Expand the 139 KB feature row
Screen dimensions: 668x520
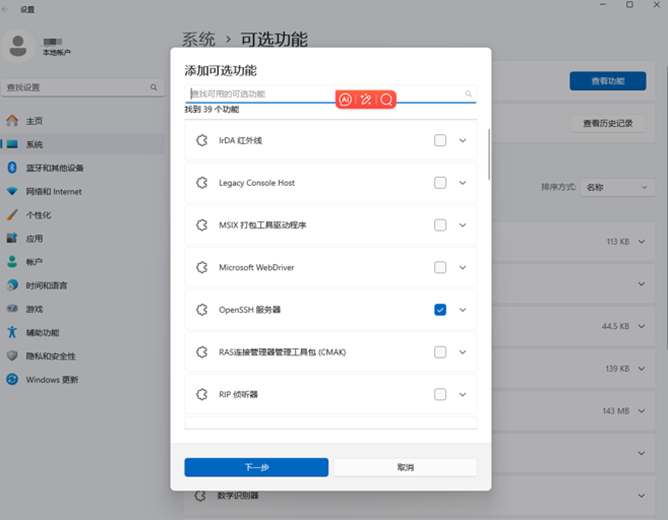pyautogui.click(x=641, y=368)
